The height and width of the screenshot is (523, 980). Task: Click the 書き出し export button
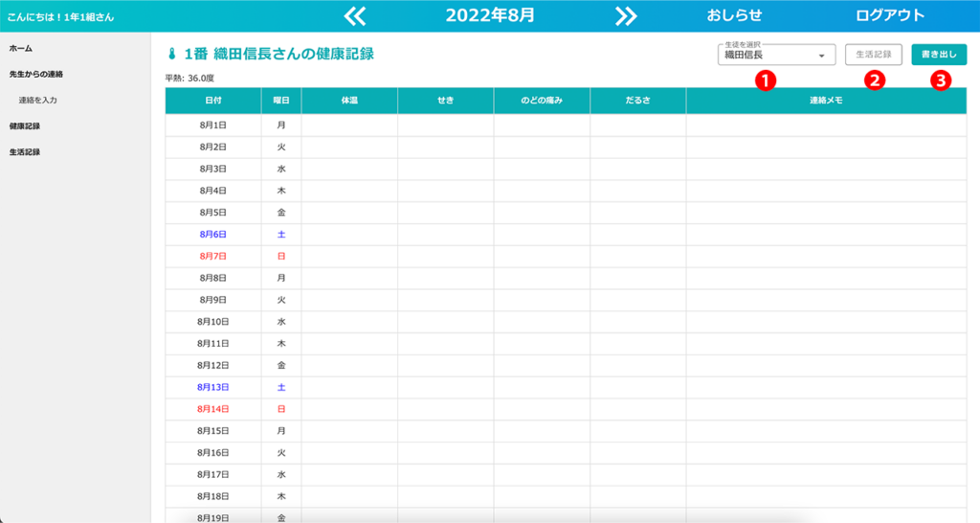point(939,55)
